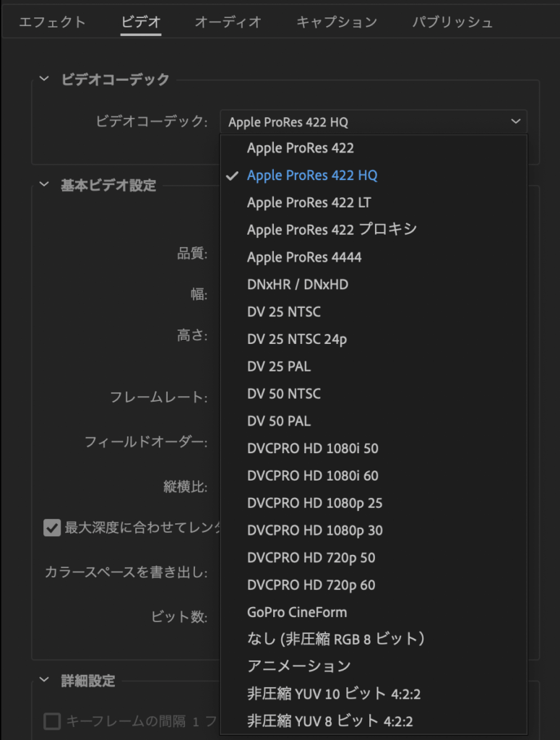Viewport: 560px width, 740px height.
Task: Click the 高さ label
Action: point(192,335)
